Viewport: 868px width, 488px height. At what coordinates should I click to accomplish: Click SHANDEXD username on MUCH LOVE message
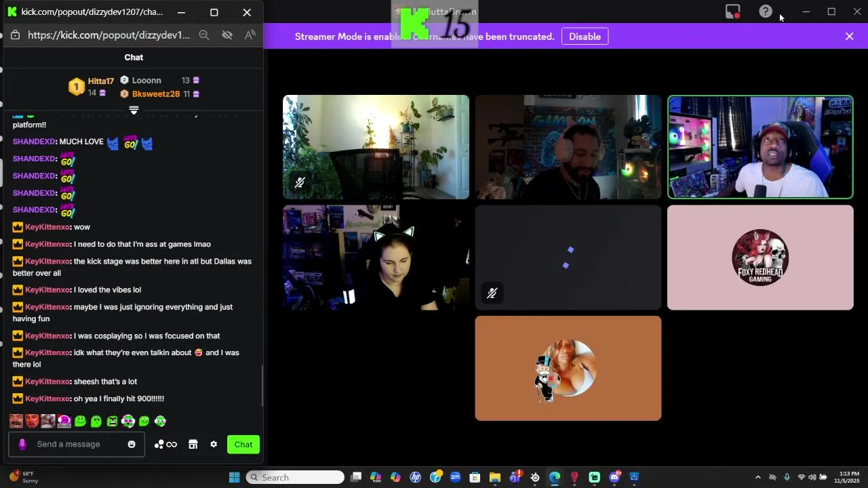click(x=35, y=142)
